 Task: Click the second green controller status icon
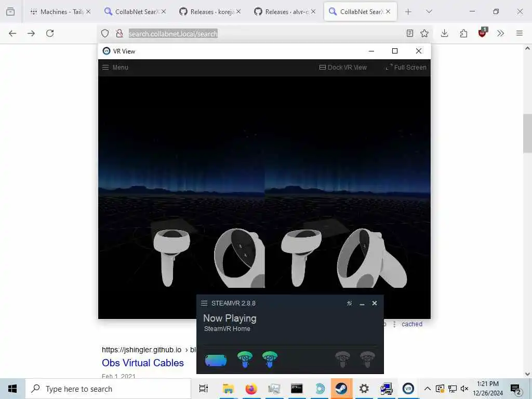(270, 360)
